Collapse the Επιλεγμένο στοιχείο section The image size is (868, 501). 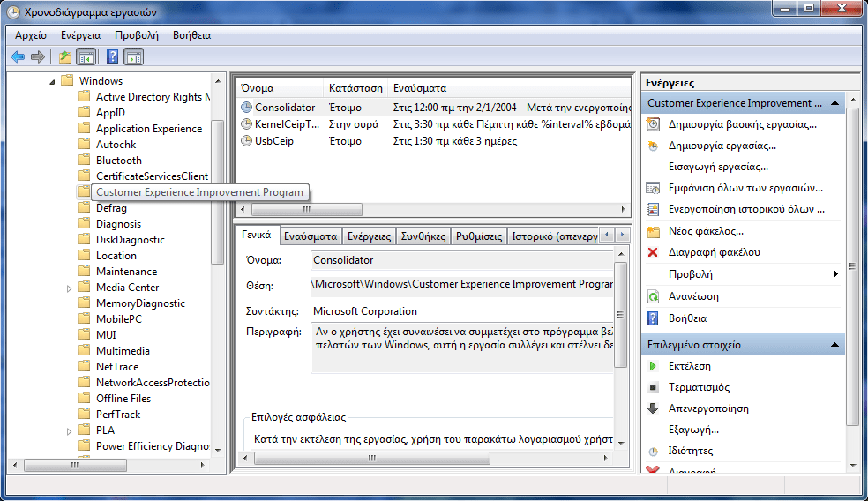click(x=834, y=345)
